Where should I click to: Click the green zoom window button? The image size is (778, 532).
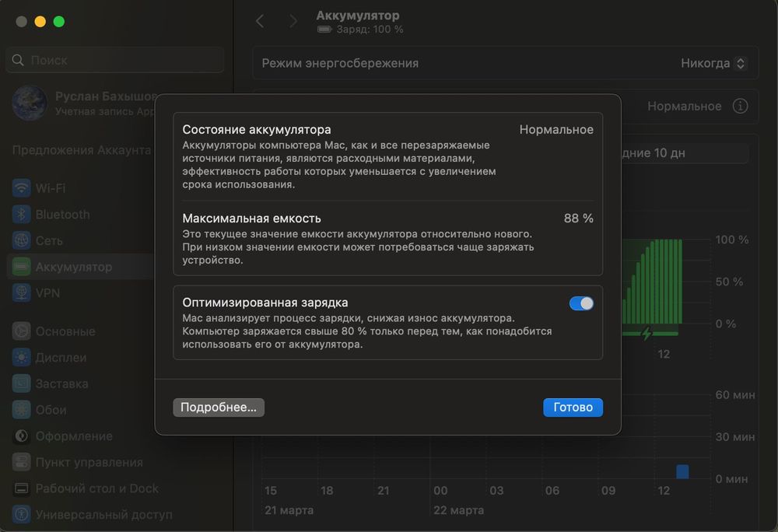point(59,21)
